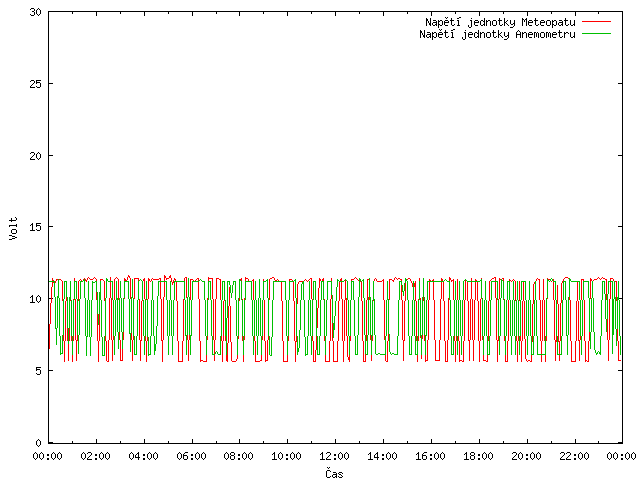Click the y-axis value 0
This screenshot has width=640, height=480.
click(x=38, y=442)
